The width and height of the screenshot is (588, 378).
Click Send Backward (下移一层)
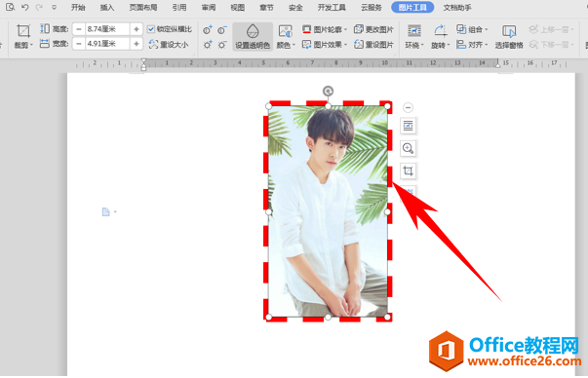(x=551, y=45)
